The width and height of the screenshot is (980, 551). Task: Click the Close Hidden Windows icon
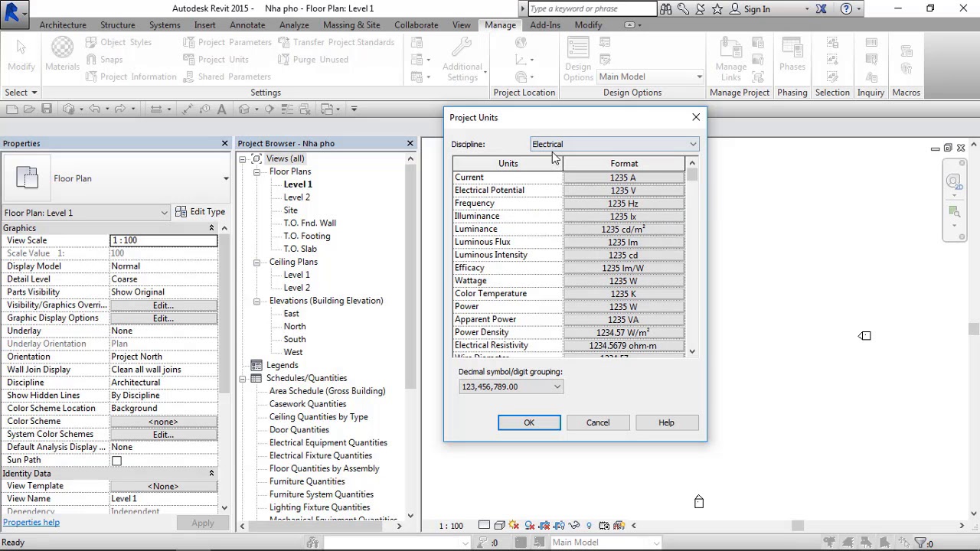(305, 109)
